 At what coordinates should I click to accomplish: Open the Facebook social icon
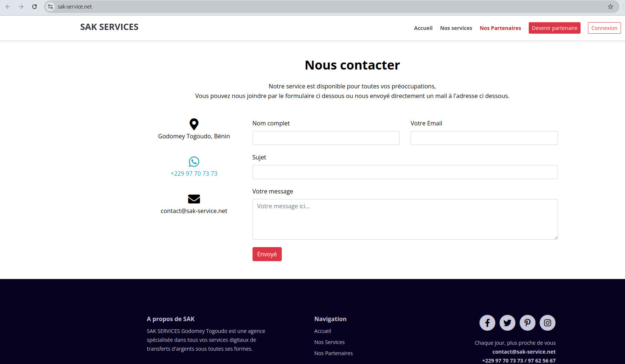pos(487,323)
